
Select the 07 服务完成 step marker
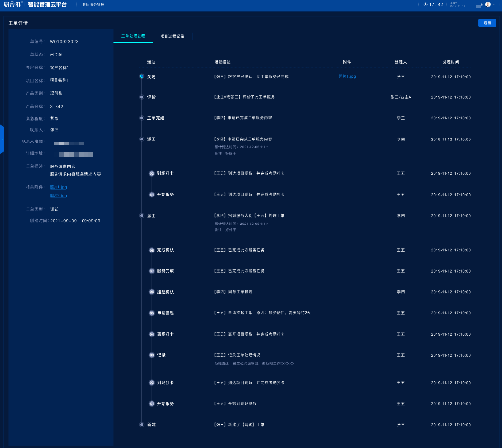click(x=152, y=271)
